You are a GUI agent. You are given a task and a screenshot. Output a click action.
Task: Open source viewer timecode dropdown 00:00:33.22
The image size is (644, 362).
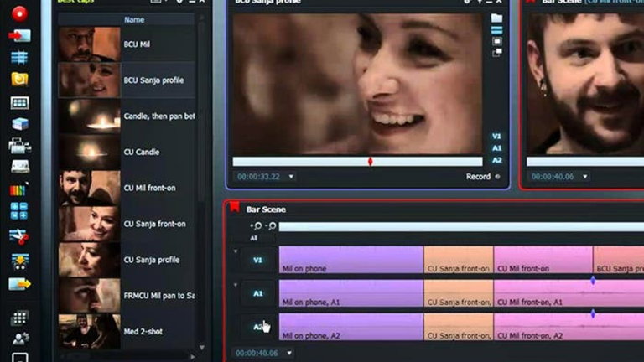pos(291,177)
